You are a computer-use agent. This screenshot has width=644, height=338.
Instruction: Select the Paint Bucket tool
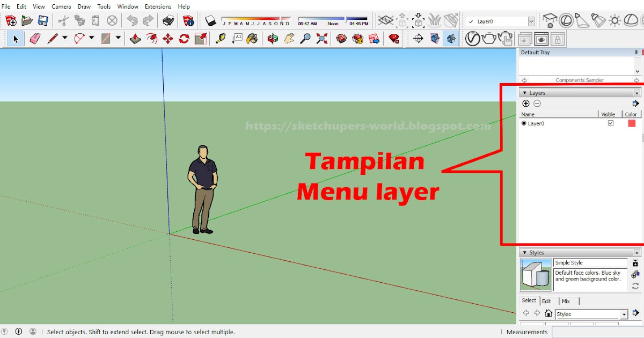pyautogui.click(x=252, y=39)
